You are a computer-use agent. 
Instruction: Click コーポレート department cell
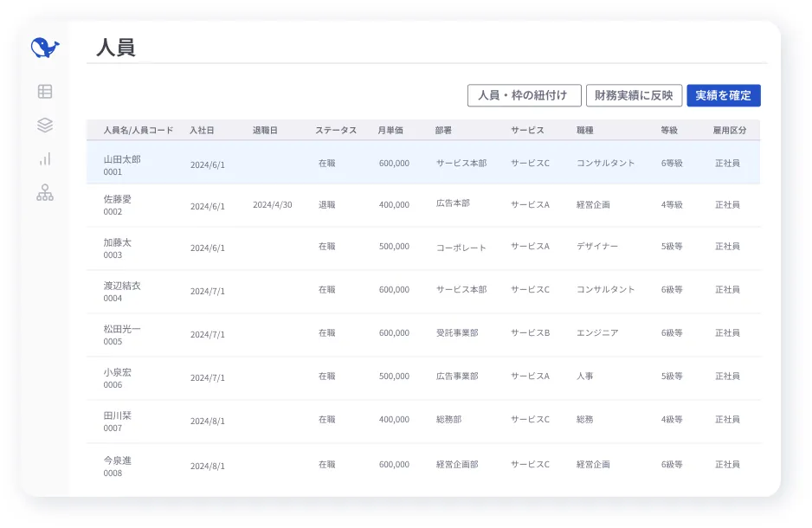pyautogui.click(x=461, y=248)
